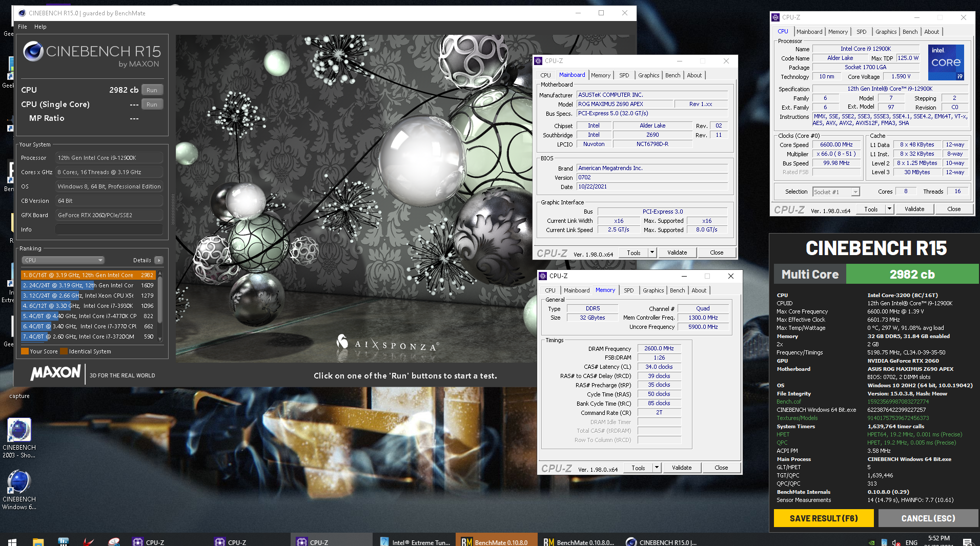Click the ranking list vertical scrollbar
This screenshot has width=980, height=546.
click(160, 306)
